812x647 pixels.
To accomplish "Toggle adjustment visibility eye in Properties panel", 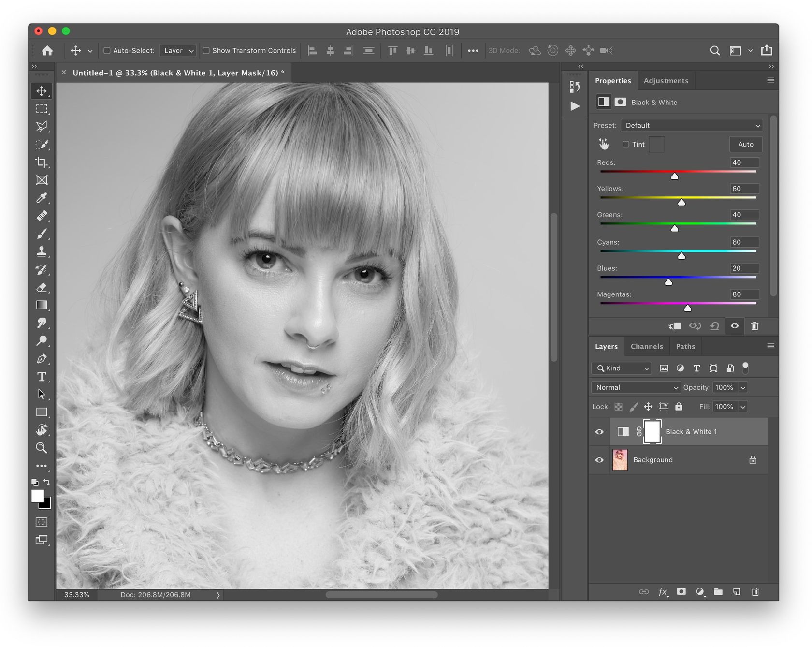I will pyautogui.click(x=735, y=326).
